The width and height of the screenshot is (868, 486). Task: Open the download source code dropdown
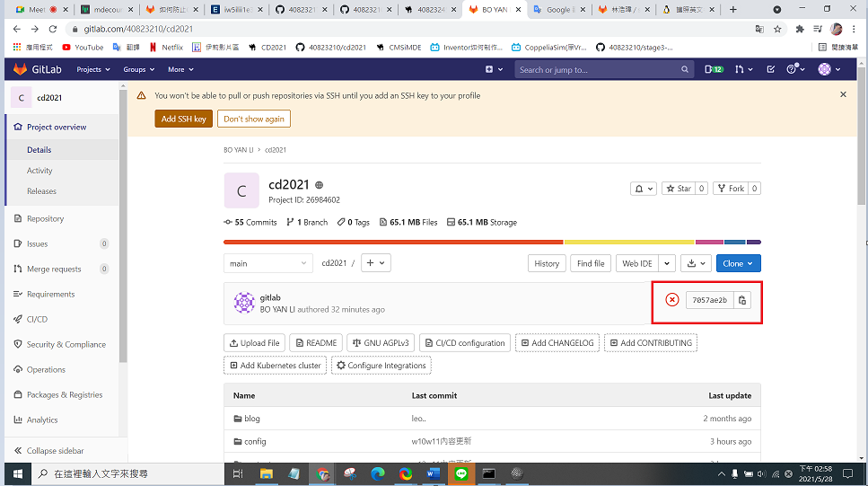tap(696, 263)
